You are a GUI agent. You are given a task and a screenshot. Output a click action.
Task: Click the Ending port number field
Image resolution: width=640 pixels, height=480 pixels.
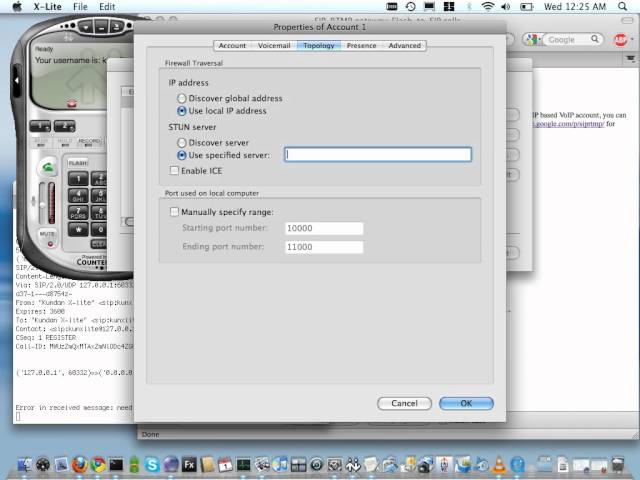(324, 247)
